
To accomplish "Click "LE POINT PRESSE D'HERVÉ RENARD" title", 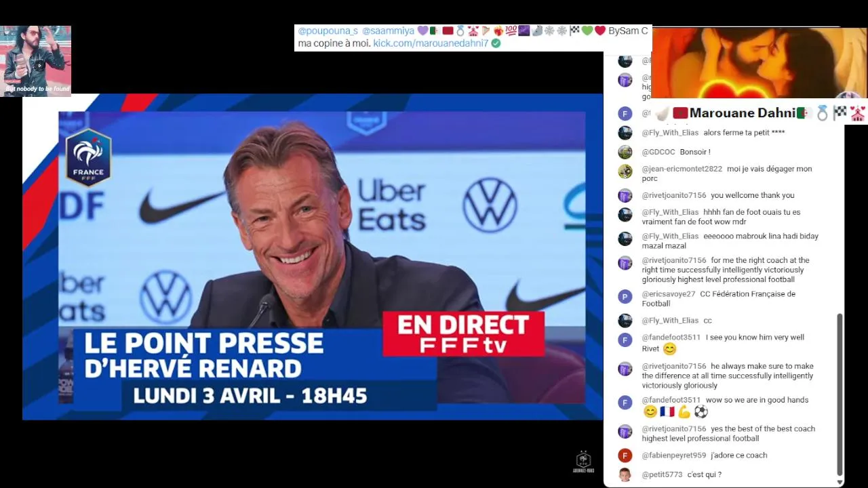I will 203,355.
